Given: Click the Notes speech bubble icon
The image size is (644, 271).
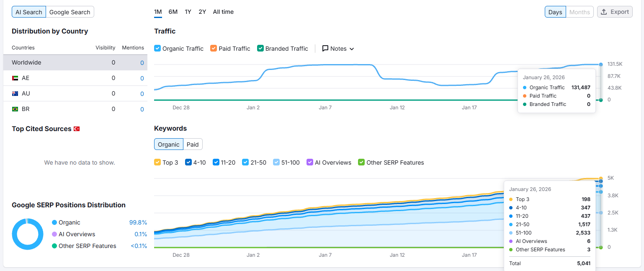Looking at the screenshot, I should (325, 49).
